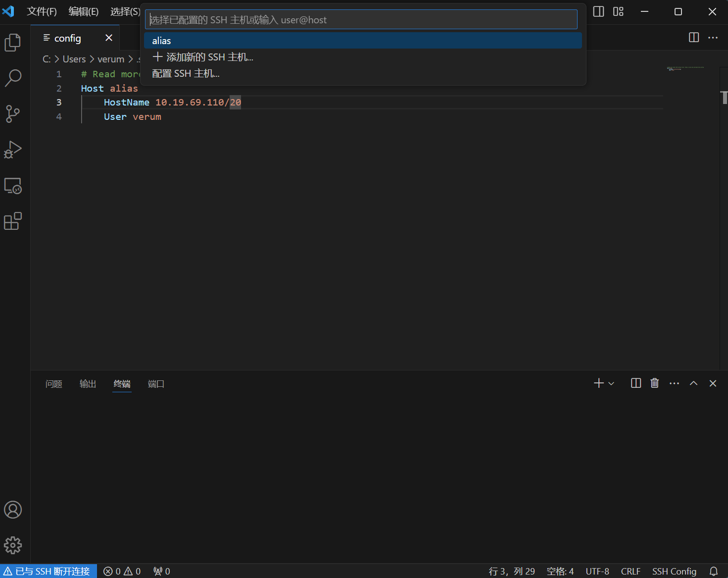
Task: Open the Explorer view in activity bar
Action: [13, 43]
